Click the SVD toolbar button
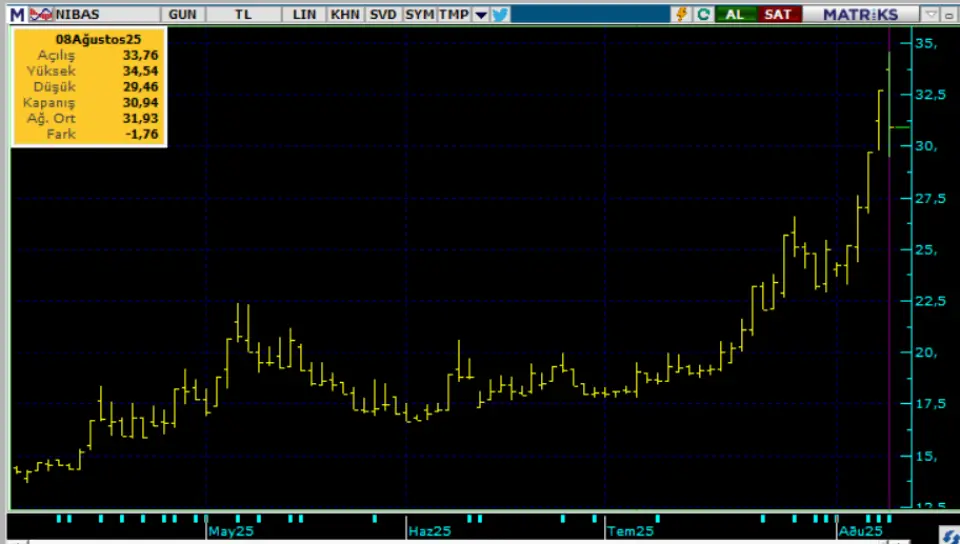960x544 pixels. (x=383, y=14)
